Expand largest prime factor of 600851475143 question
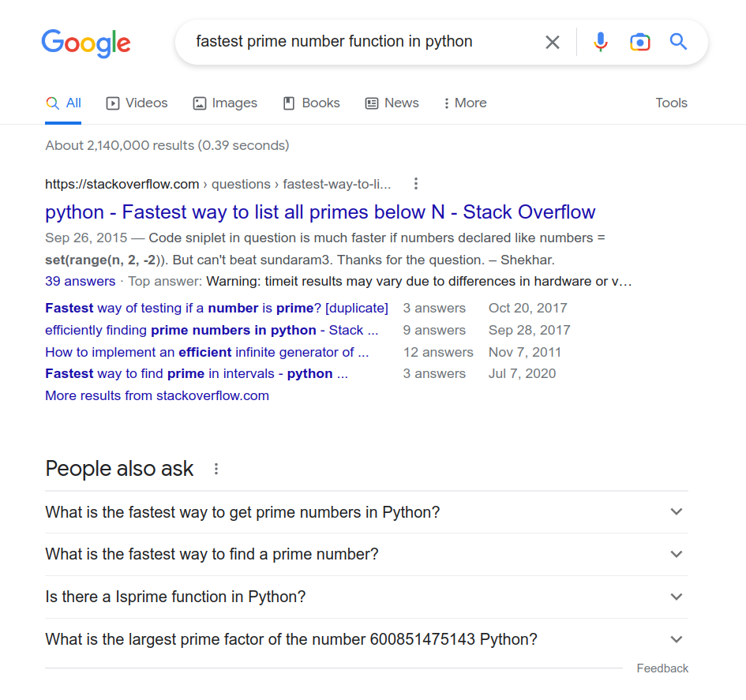 366,639
